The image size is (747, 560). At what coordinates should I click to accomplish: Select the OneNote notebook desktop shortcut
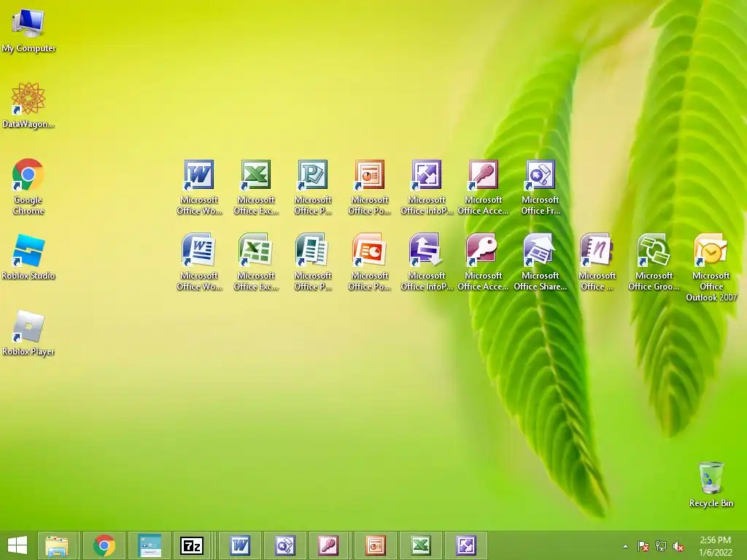coord(597,262)
